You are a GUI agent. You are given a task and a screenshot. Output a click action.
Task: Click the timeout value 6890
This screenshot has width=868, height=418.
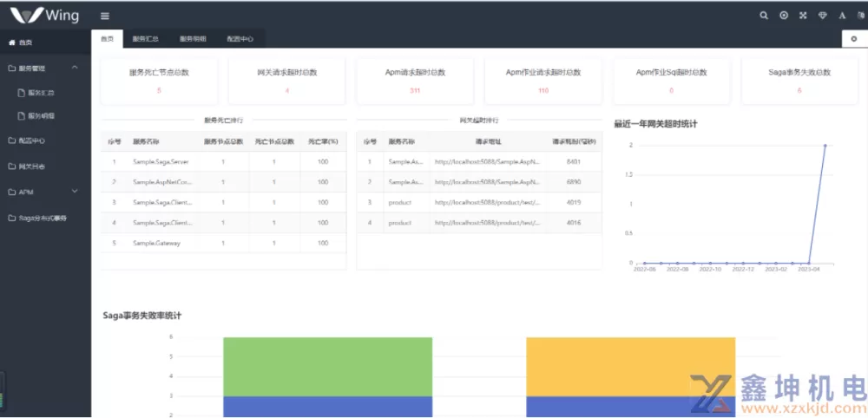[x=574, y=182]
